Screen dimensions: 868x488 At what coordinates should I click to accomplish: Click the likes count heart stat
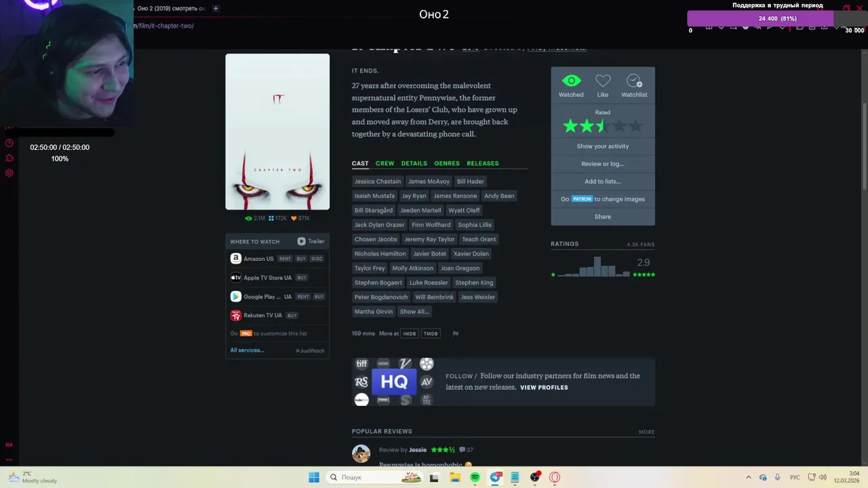[x=300, y=218]
